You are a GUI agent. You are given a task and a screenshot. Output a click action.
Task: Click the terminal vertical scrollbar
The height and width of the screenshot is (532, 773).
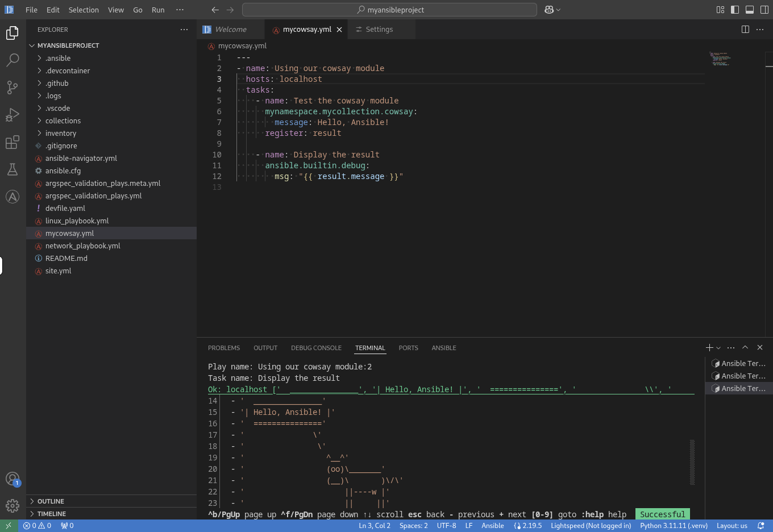pos(692,462)
